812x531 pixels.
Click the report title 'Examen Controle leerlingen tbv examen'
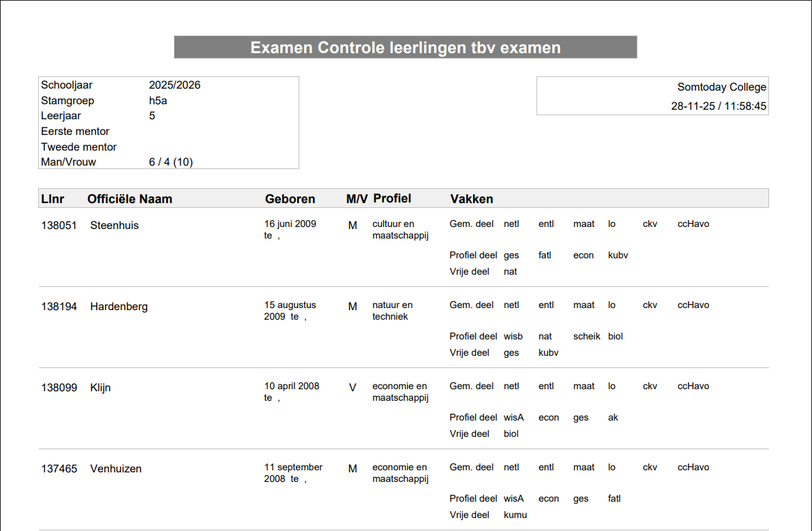pos(405,48)
